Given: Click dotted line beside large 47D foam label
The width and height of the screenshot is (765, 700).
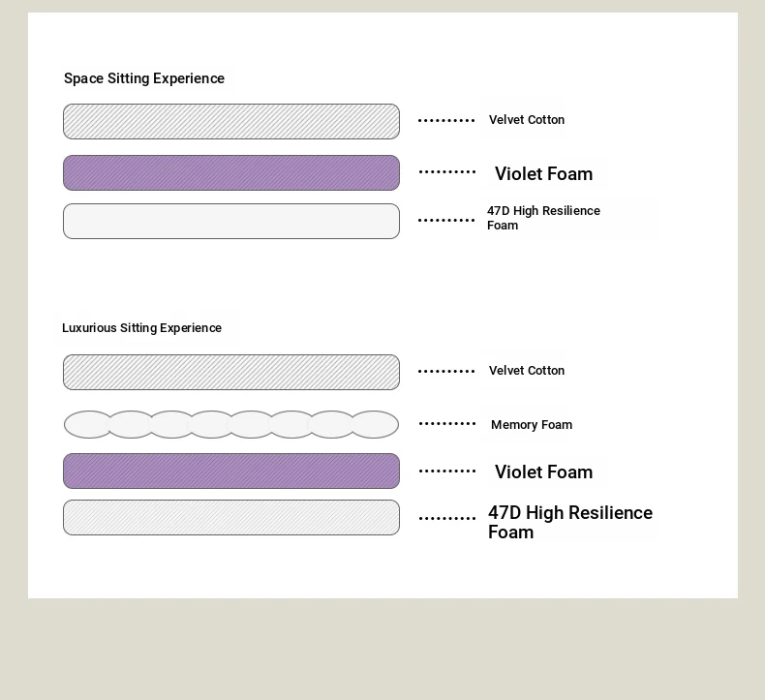Looking at the screenshot, I should pyautogui.click(x=447, y=519).
